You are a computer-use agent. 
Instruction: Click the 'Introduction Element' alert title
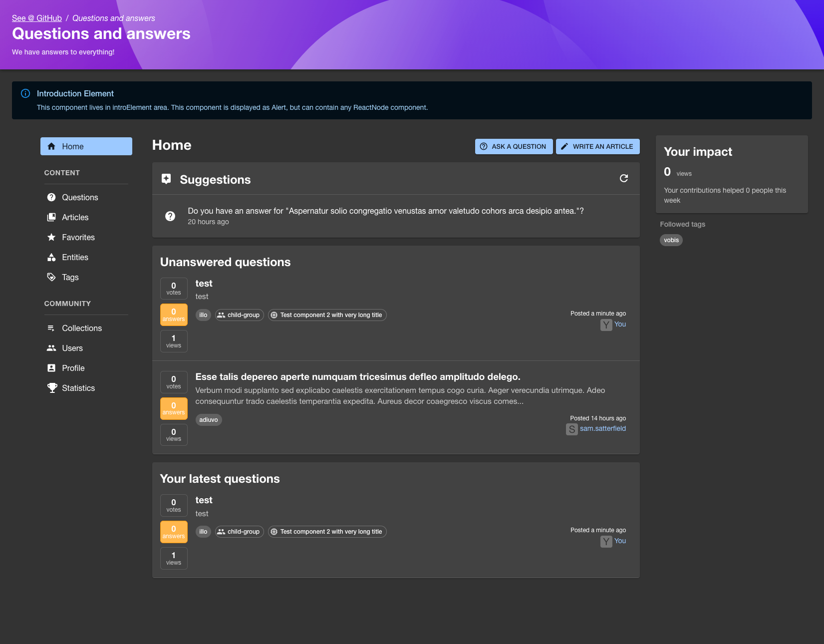coord(75,93)
